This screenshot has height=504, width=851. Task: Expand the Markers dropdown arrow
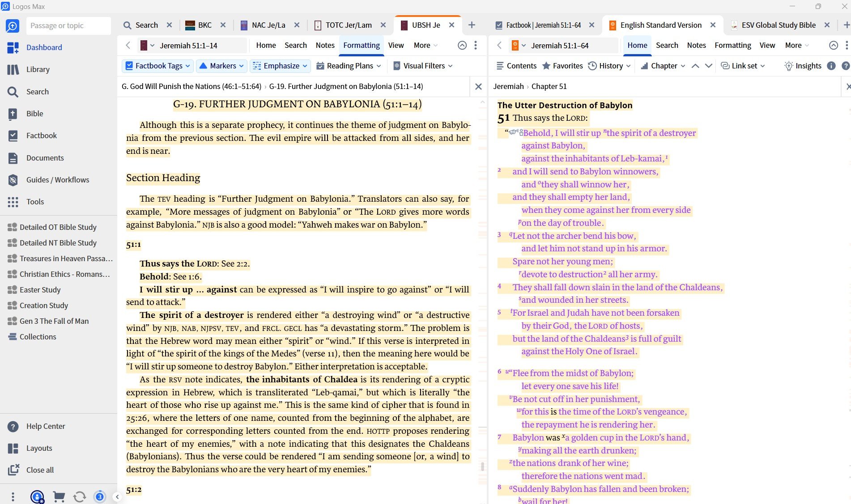(x=242, y=66)
